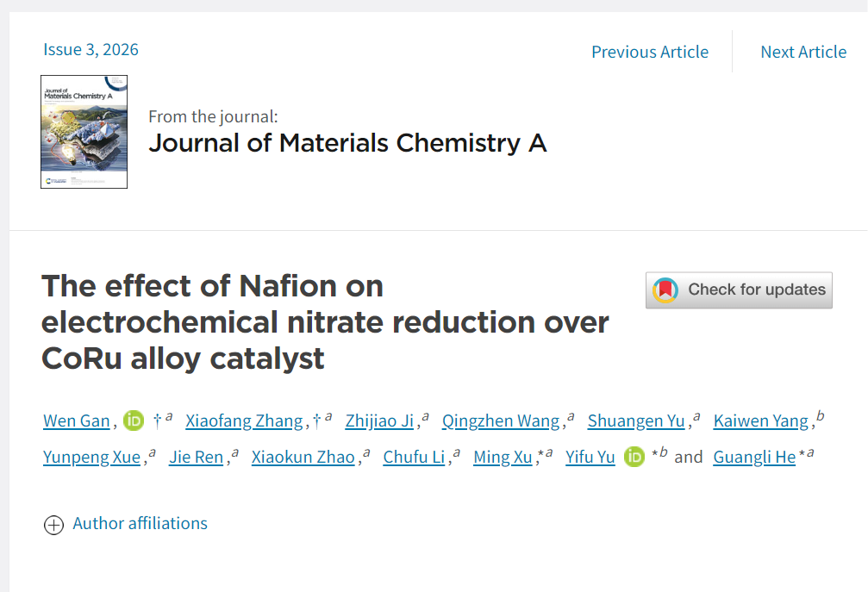
Task: Click author name Zhijiao Ji
Action: coord(379,421)
